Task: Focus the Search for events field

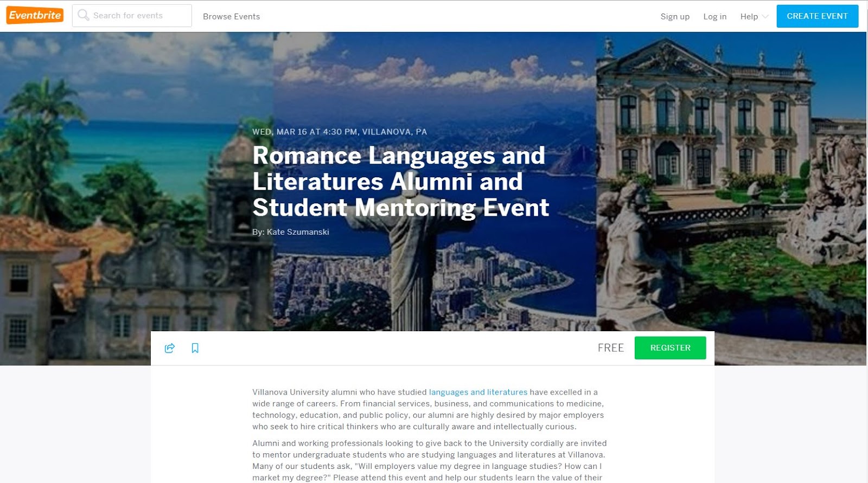Action: coord(132,16)
